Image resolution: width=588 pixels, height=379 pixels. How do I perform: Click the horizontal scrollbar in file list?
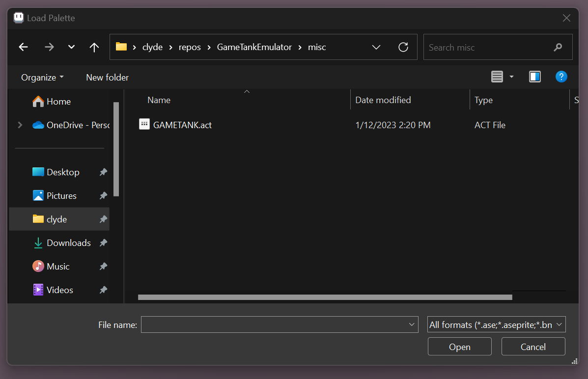tap(325, 297)
